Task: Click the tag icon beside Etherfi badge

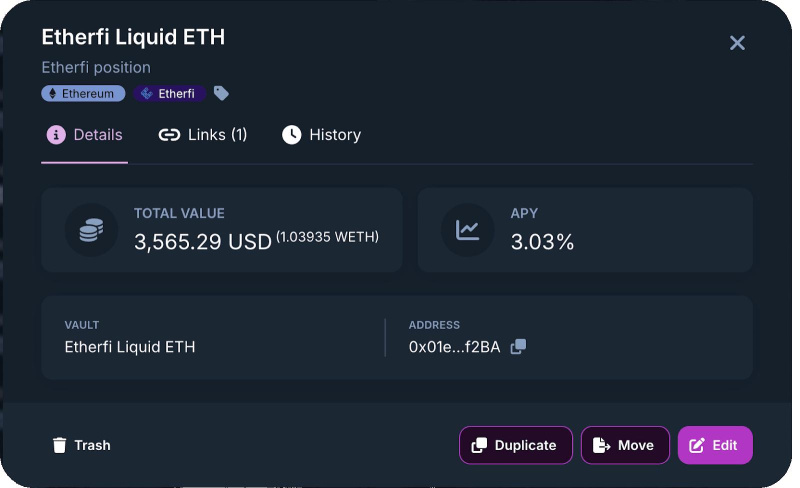Action: (222, 93)
